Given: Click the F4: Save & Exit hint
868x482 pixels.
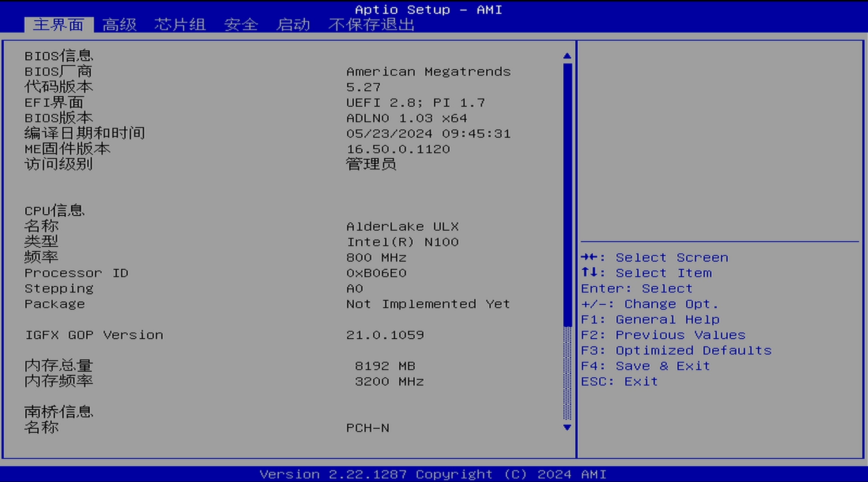Looking at the screenshot, I should pyautogui.click(x=646, y=366).
